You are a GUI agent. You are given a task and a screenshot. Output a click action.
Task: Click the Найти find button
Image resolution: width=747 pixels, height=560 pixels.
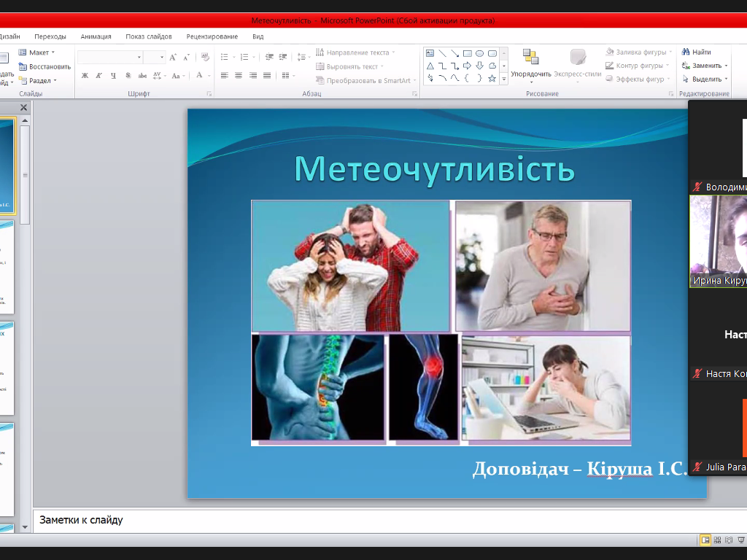(697, 52)
